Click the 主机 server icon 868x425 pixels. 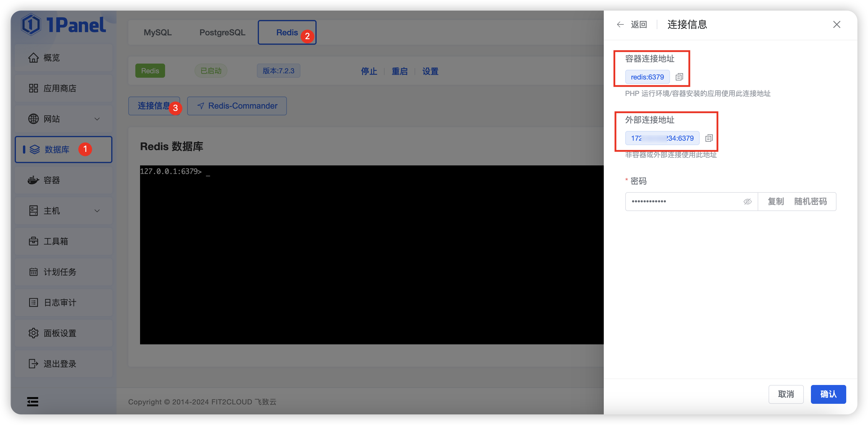(x=33, y=211)
